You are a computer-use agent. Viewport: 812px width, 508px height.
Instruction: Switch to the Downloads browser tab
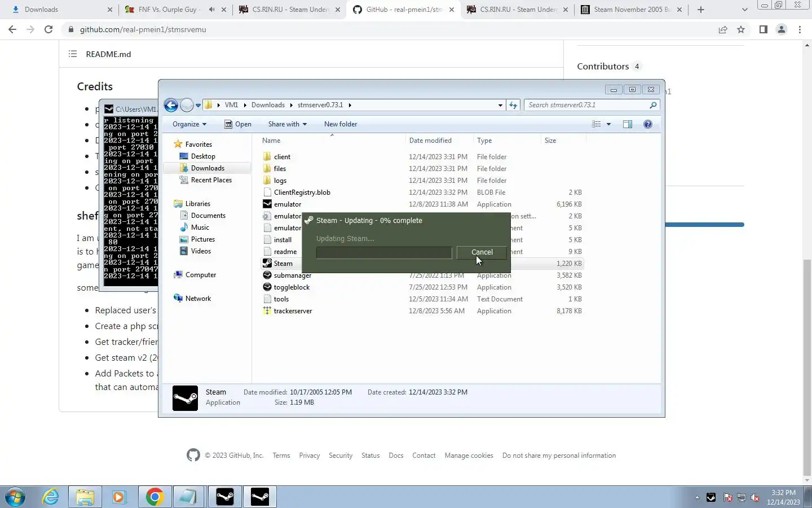(x=61, y=10)
